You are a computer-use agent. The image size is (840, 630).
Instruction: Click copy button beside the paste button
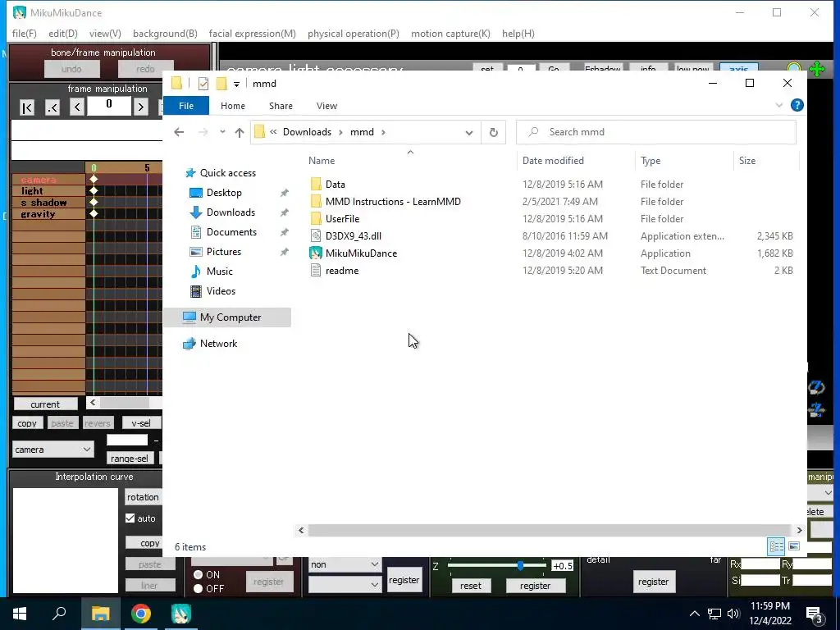point(27,423)
